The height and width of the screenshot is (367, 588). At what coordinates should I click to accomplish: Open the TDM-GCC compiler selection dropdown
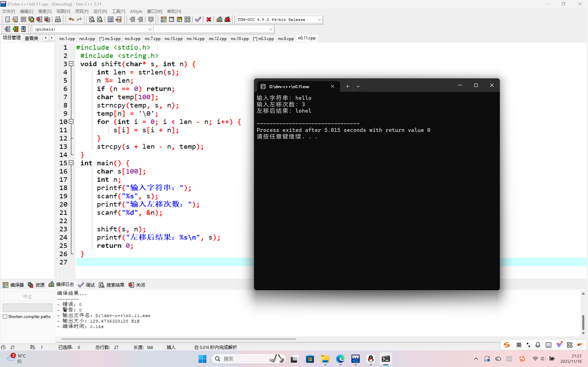point(319,19)
